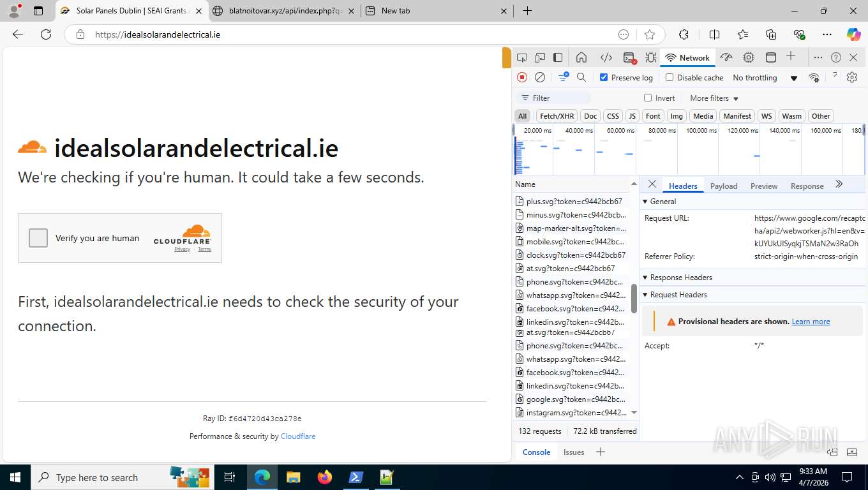Viewport: 868px width, 490px height.
Task: Click the browser Refresh button
Action: point(46,34)
